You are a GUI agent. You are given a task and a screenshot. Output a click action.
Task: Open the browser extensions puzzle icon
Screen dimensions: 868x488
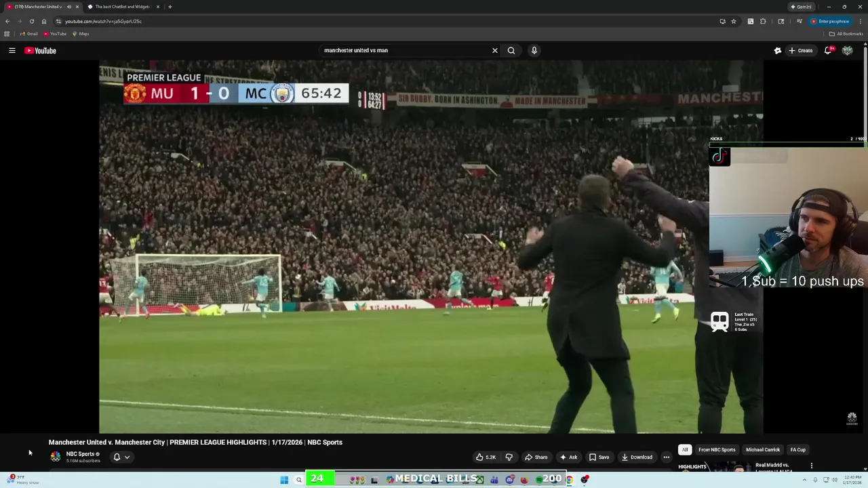point(763,21)
